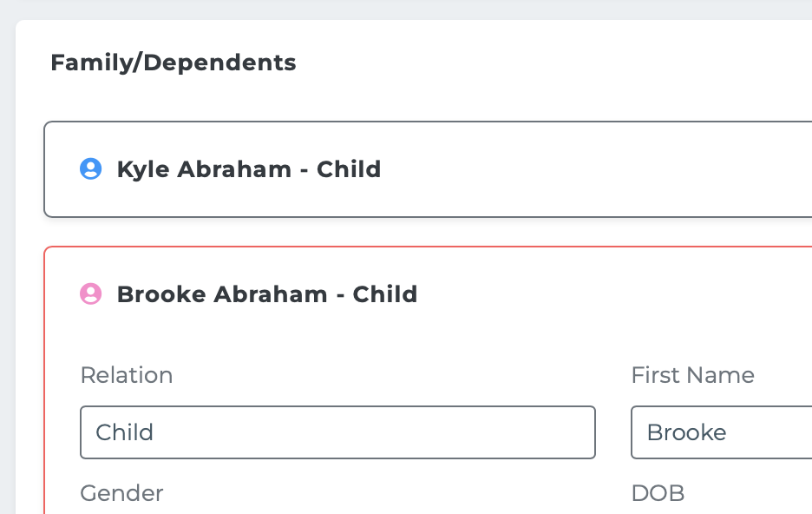Select the First Name label
Screen dimensions: 812x514
point(693,374)
